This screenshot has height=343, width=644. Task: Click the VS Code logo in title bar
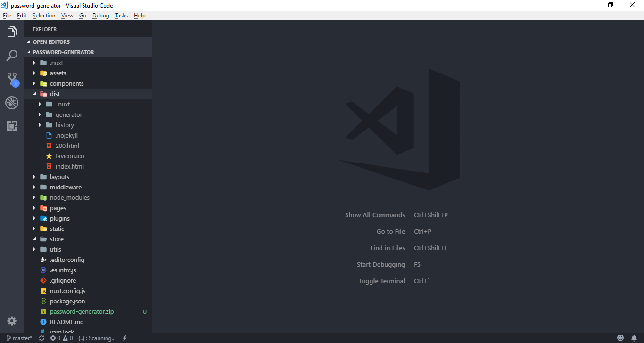pos(5,5)
